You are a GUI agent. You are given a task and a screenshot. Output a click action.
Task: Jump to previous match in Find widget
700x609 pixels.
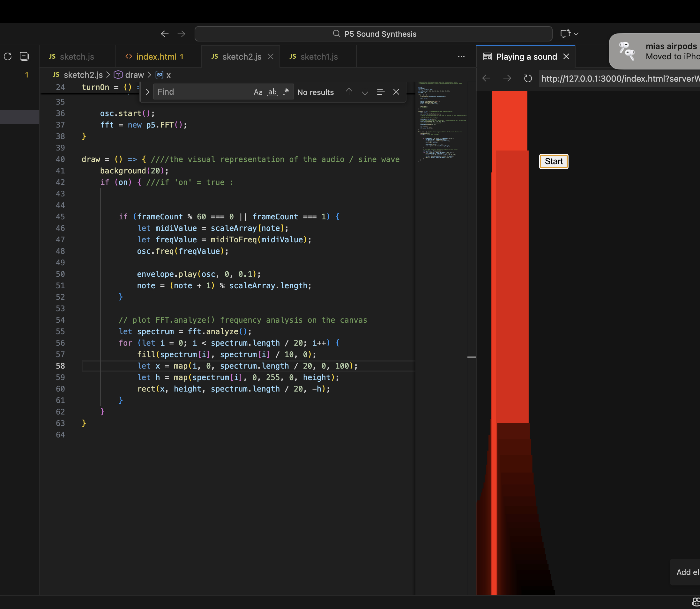click(x=349, y=92)
